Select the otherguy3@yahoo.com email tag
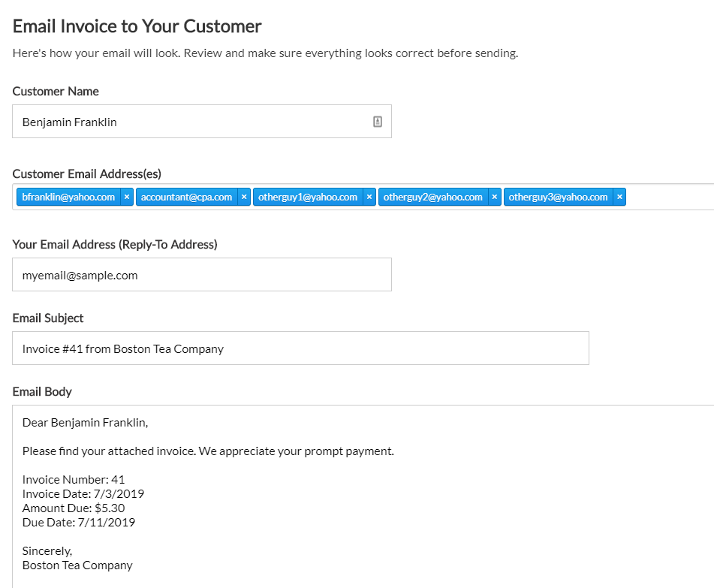 click(x=558, y=197)
